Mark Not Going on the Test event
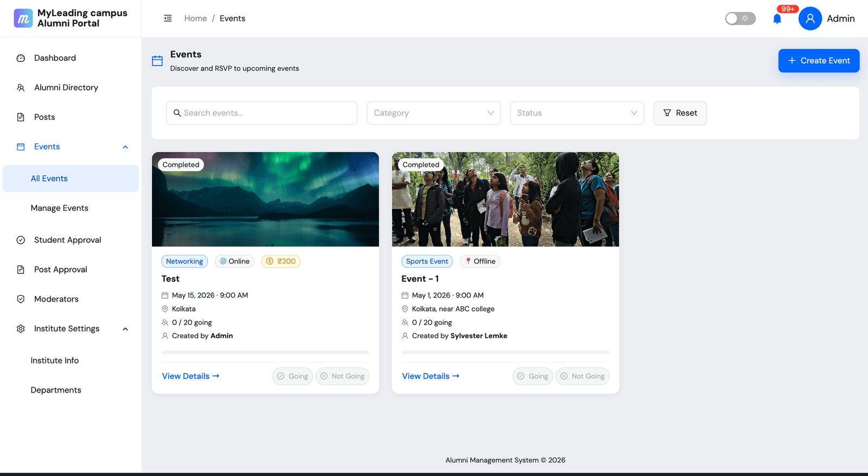Viewport: 868px width, 476px height. [x=342, y=376]
